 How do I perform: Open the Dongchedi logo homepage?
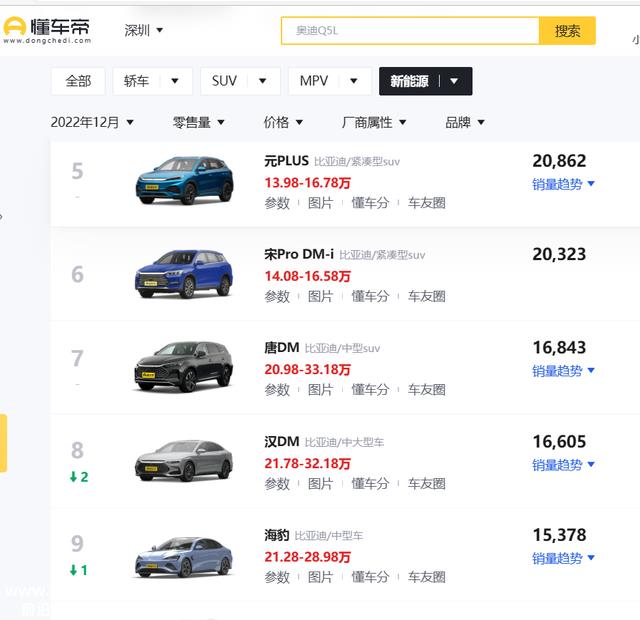47,30
